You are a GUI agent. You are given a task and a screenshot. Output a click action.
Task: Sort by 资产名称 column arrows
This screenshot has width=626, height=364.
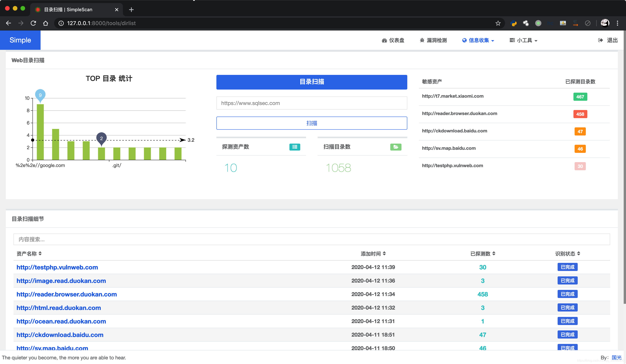pos(40,253)
